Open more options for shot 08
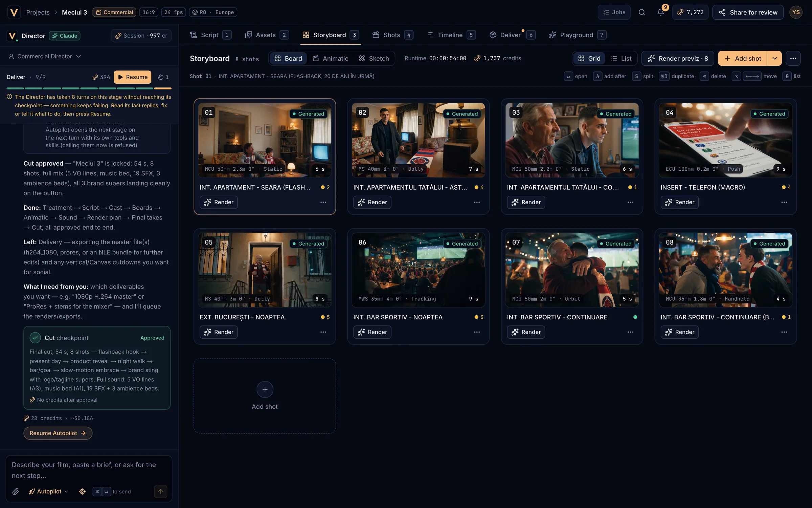The width and height of the screenshot is (812, 508). point(784,332)
